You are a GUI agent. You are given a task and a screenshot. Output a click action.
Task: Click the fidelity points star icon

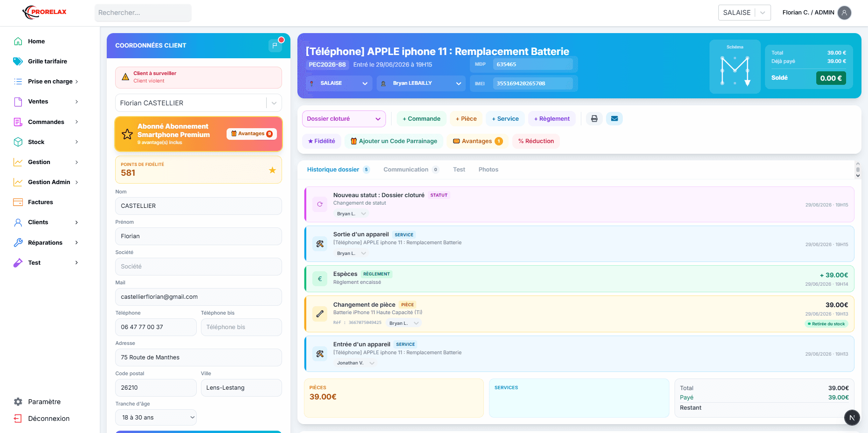point(272,170)
